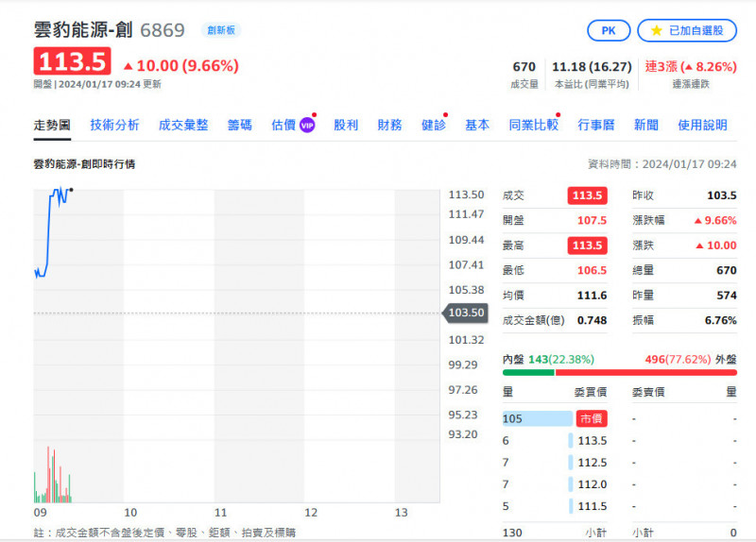The height and width of the screenshot is (542, 756).
Task: Select the 走勢圖 tab
Action: point(52,126)
